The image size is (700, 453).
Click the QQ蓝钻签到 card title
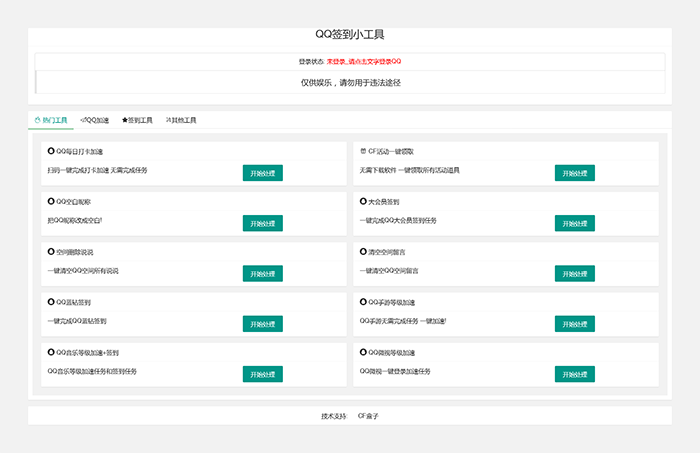(x=73, y=303)
